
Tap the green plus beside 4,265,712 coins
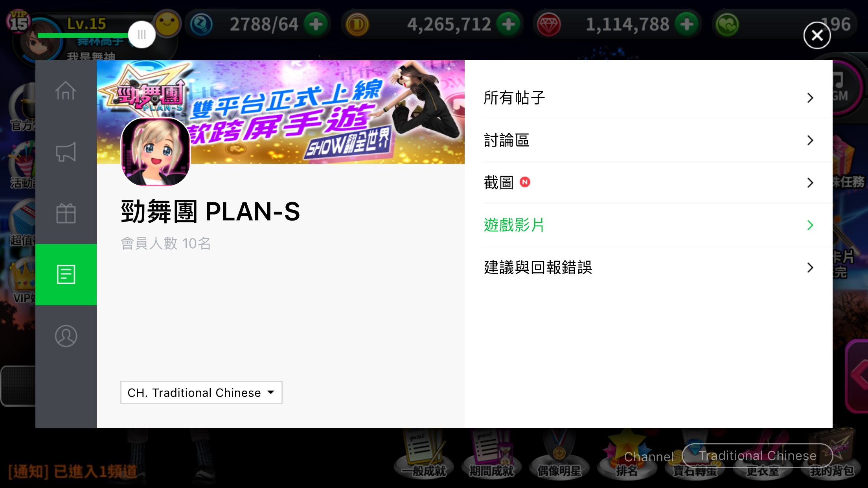[509, 24]
